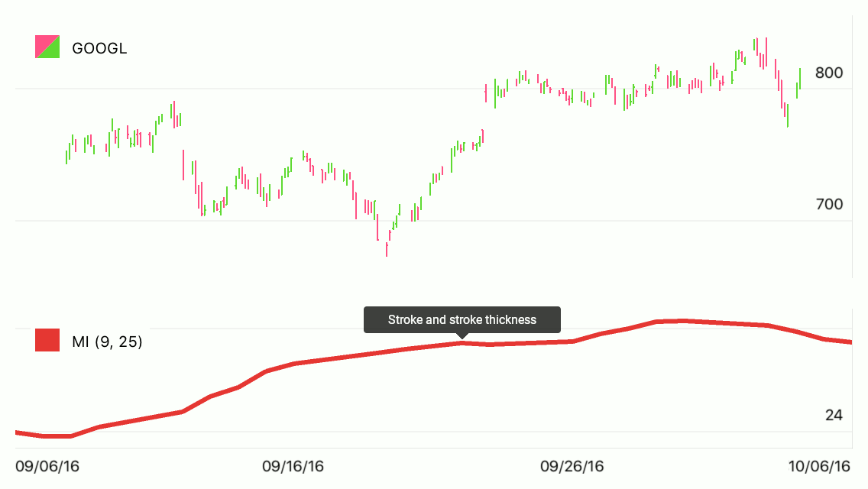Click the 24 indicator axis label
The height and width of the screenshot is (489, 868).
(x=834, y=416)
